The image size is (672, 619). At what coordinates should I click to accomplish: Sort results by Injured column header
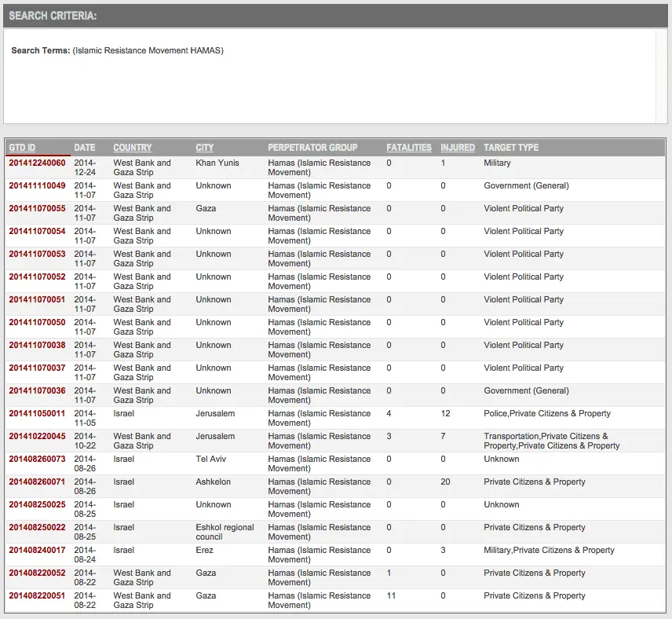click(x=457, y=148)
